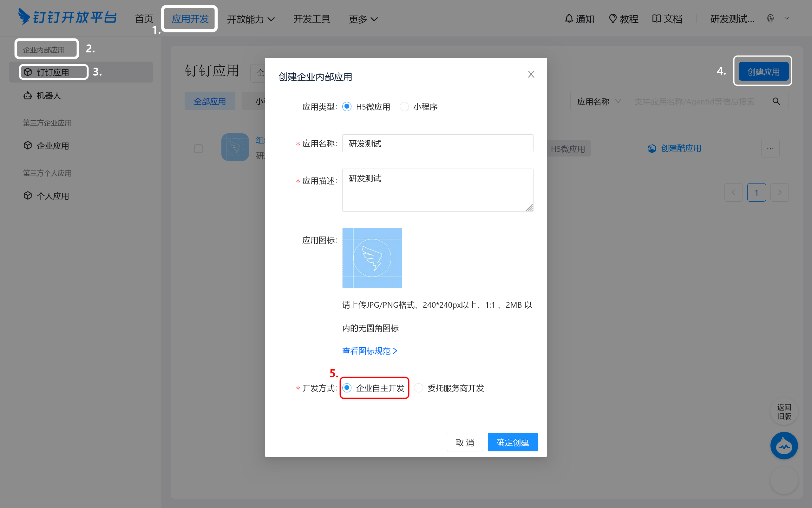Open the 通知 bell notifications
The height and width of the screenshot is (508, 812).
point(580,19)
